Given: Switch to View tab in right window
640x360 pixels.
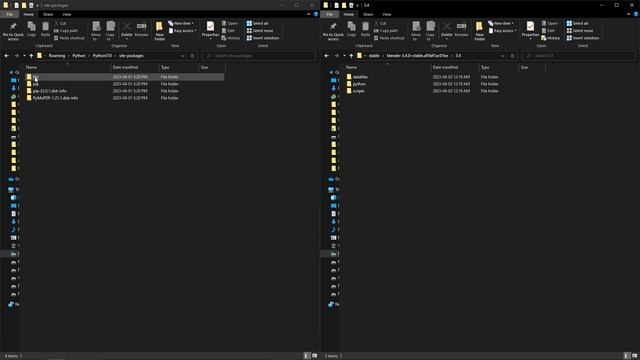Looking at the screenshot, I should tap(387, 14).
